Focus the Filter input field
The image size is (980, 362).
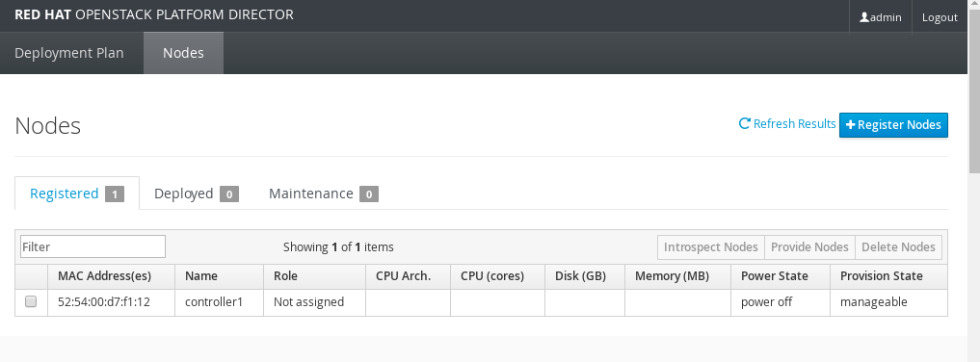pyautogui.click(x=93, y=246)
